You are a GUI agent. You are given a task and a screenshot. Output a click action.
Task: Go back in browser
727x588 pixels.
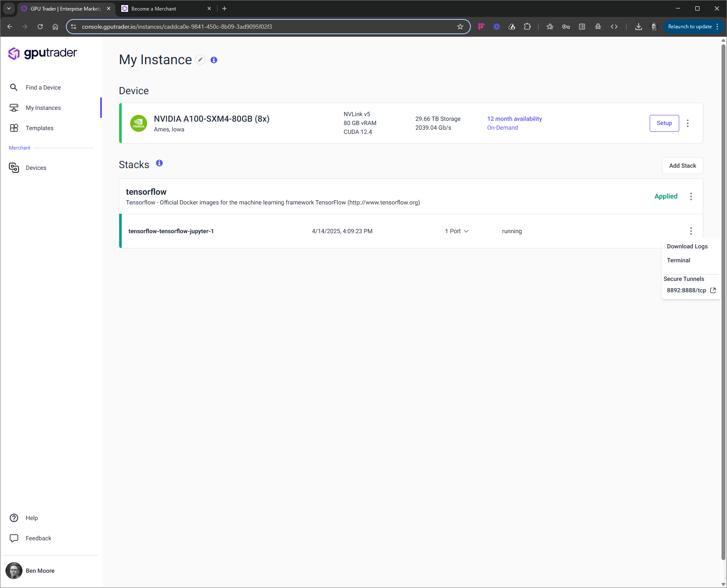(x=10, y=27)
